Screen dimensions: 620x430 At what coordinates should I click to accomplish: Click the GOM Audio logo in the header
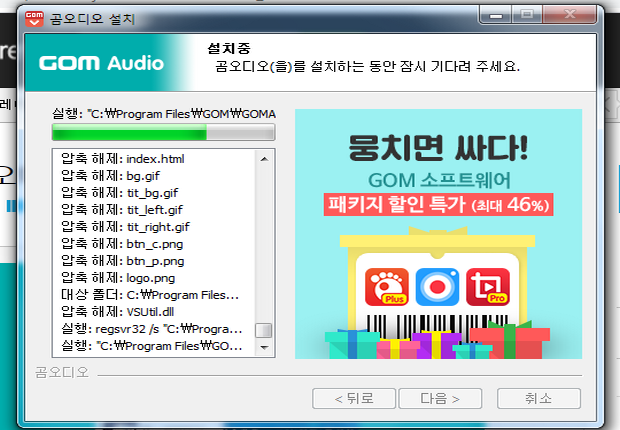[x=101, y=63]
